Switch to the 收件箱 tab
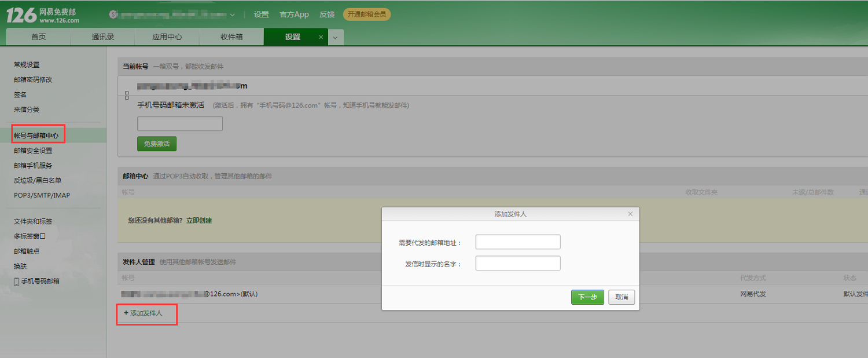 [231, 36]
